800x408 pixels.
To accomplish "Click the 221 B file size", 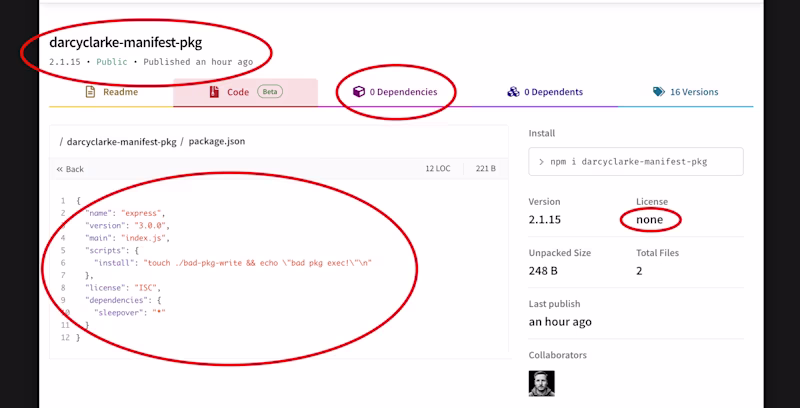I will (x=486, y=169).
